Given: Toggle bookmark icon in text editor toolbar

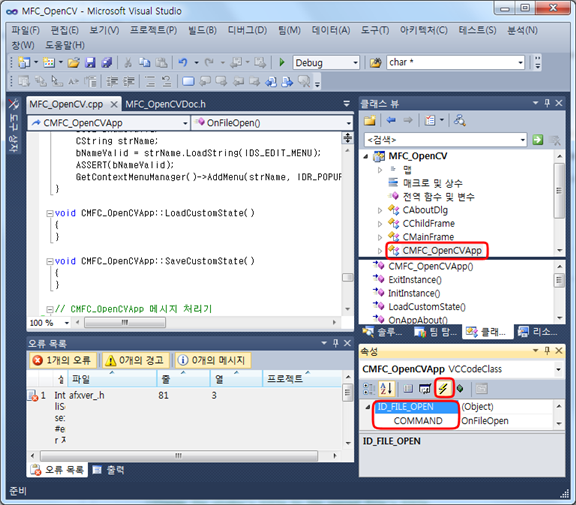Looking at the screenshot, I should (x=188, y=81).
